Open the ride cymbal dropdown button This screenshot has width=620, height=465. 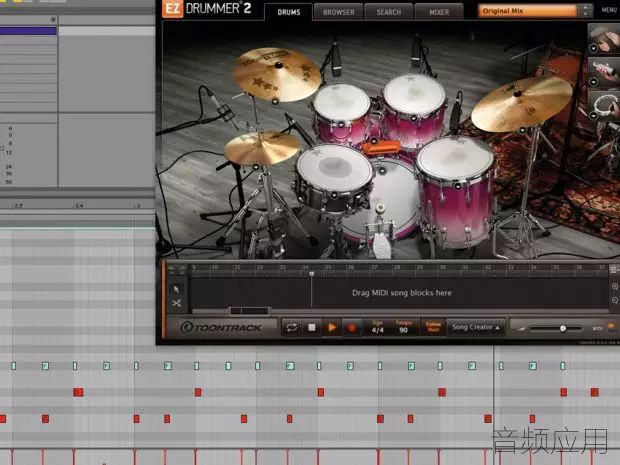pos(522,130)
